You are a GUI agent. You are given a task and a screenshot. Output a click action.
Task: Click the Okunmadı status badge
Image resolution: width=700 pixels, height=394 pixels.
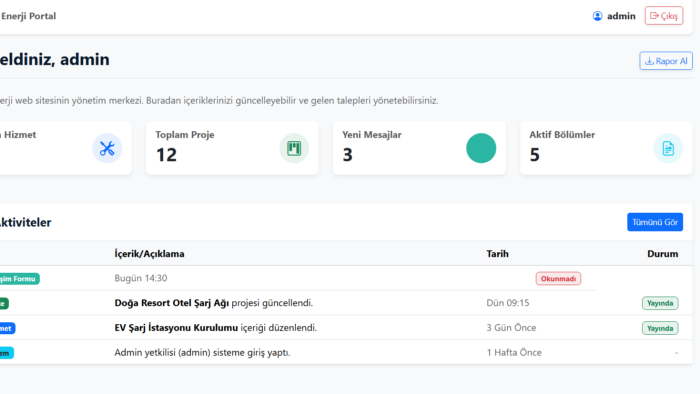(x=558, y=278)
